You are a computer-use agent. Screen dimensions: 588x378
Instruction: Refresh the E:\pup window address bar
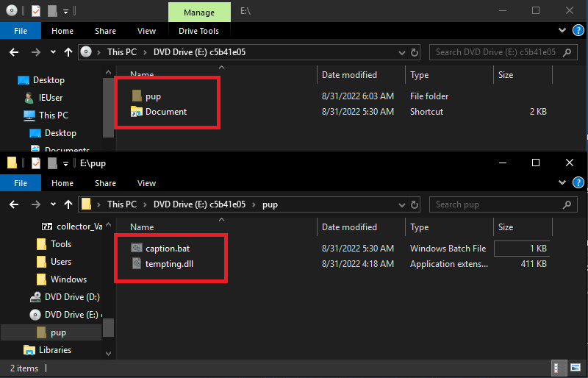415,204
